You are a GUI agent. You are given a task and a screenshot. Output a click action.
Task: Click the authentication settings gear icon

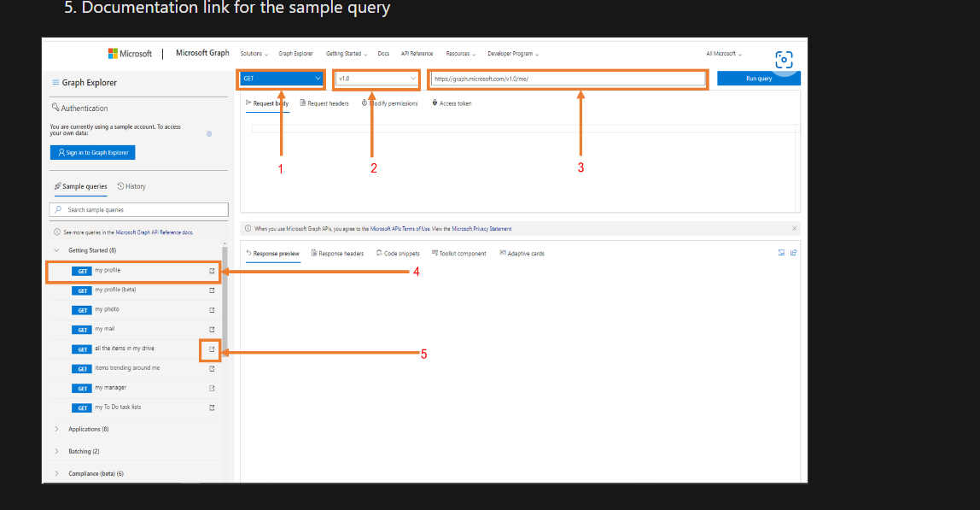tap(209, 134)
